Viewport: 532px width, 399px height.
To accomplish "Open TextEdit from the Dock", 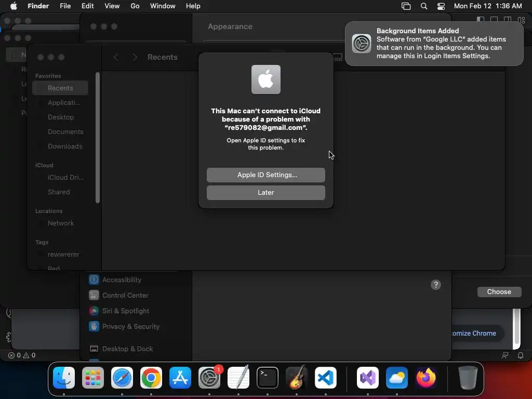I will pos(238,378).
